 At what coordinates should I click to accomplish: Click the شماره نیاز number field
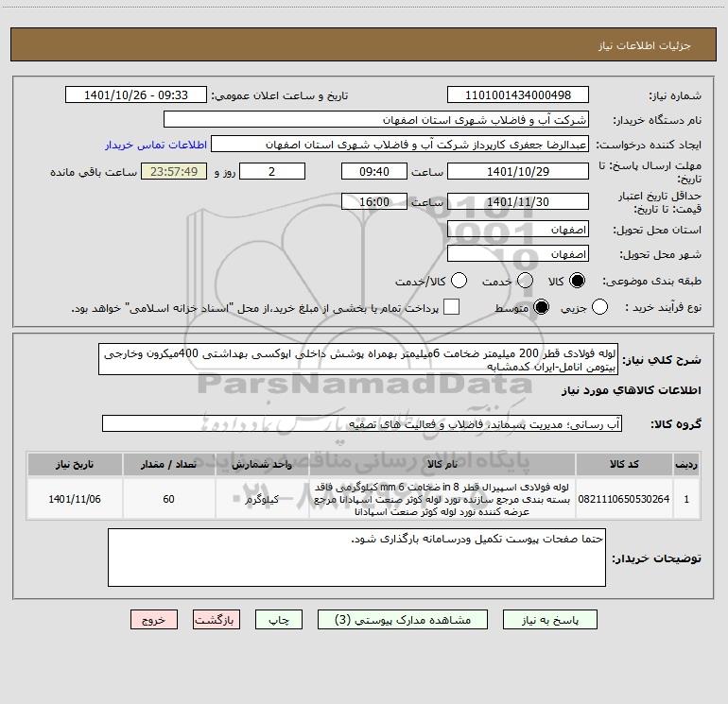[x=518, y=95]
